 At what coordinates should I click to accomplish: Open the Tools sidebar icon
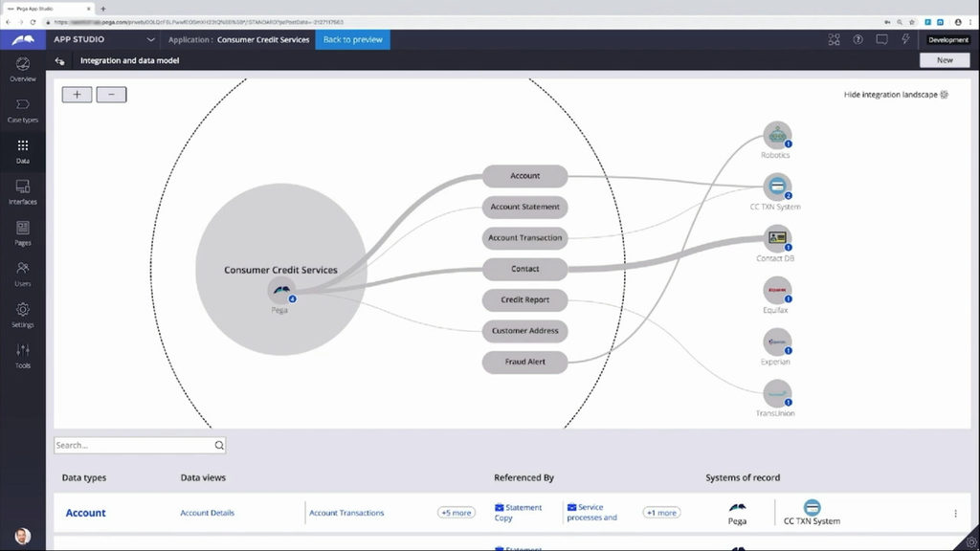[22, 355]
